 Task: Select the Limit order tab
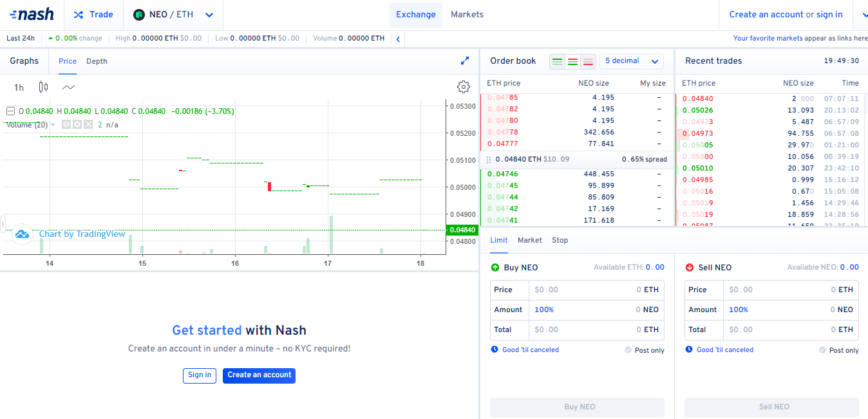(x=499, y=240)
